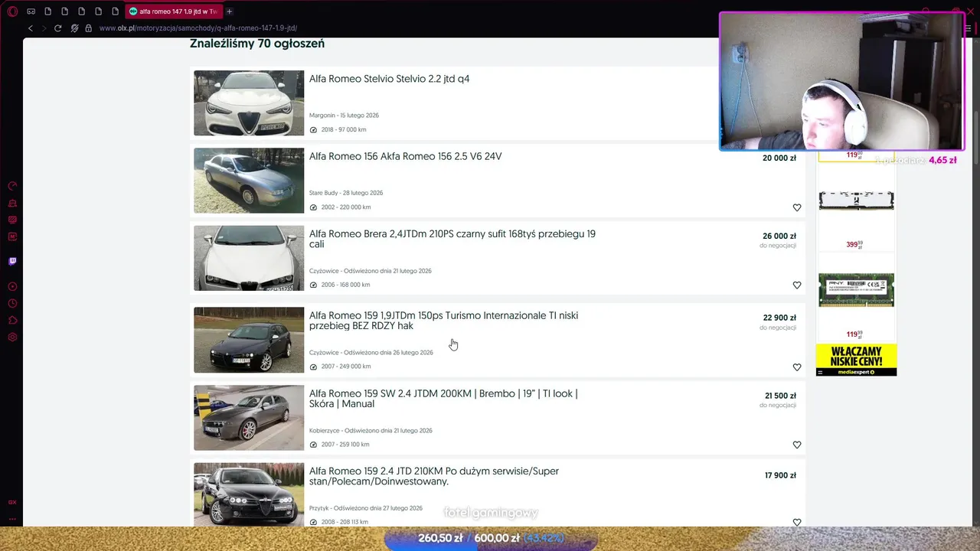Image resolution: width=980 pixels, height=551 pixels.
Task: Go forward to the next page
Action: click(44, 28)
